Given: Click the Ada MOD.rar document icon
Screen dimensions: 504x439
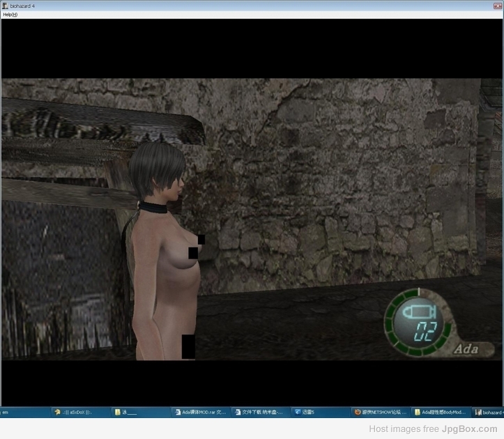Looking at the screenshot, I should [x=178, y=412].
